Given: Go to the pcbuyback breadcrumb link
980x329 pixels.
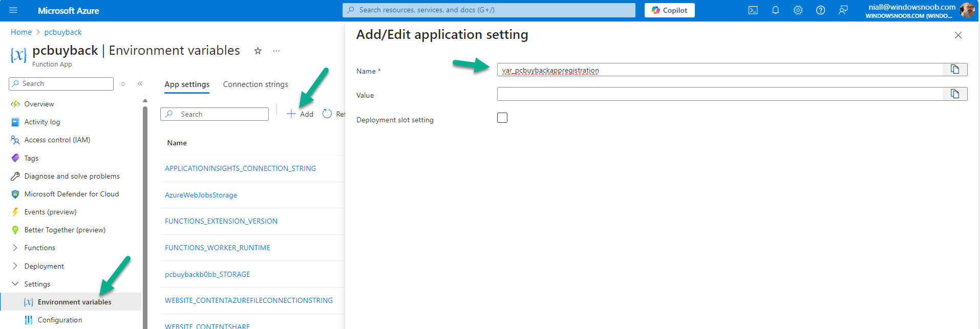Looking at the screenshot, I should (63, 32).
